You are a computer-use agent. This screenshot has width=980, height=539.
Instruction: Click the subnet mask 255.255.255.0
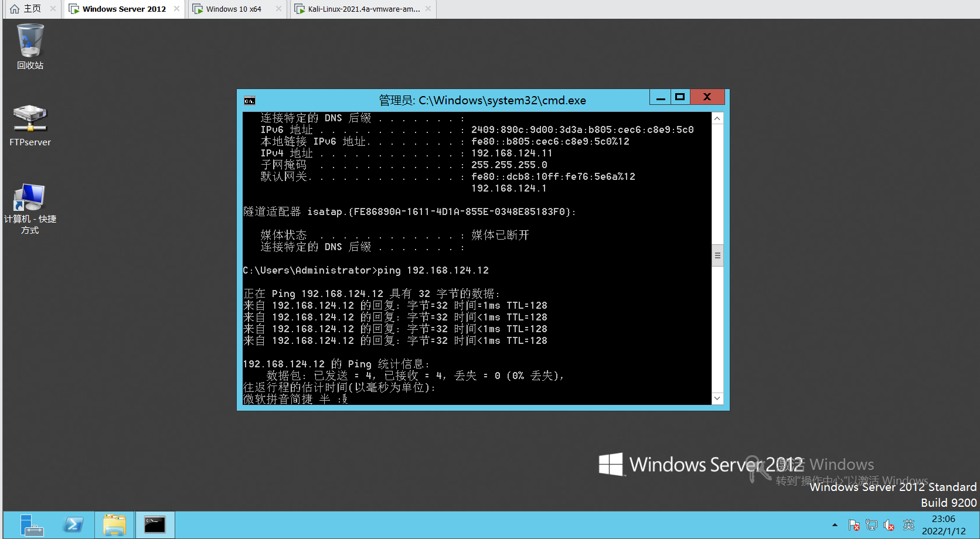coord(509,165)
